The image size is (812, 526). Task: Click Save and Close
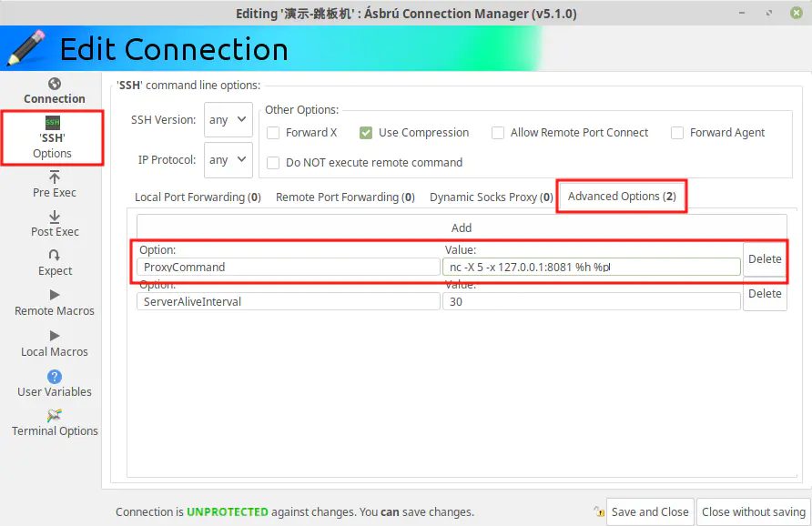click(x=650, y=512)
